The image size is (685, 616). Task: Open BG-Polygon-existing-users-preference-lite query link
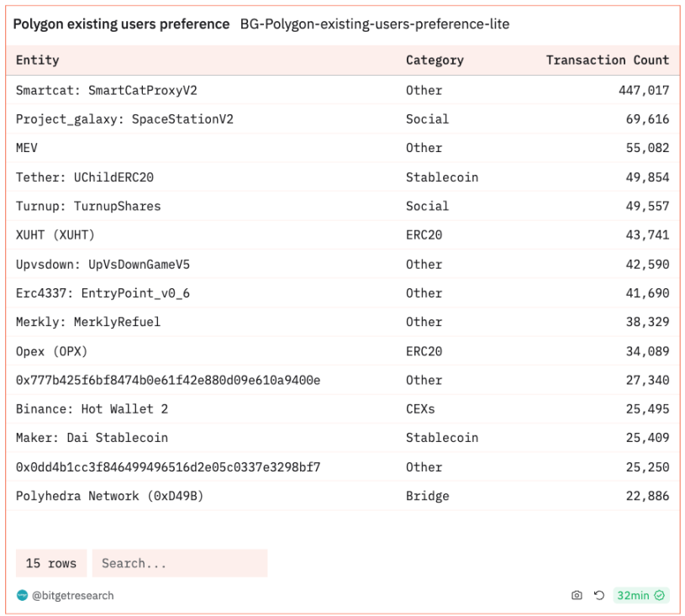click(375, 24)
